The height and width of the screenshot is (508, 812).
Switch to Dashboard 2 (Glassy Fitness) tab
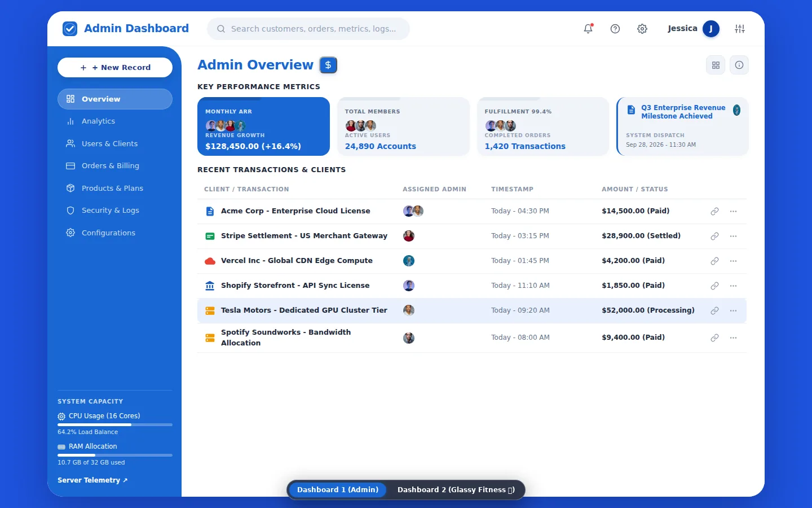point(456,489)
